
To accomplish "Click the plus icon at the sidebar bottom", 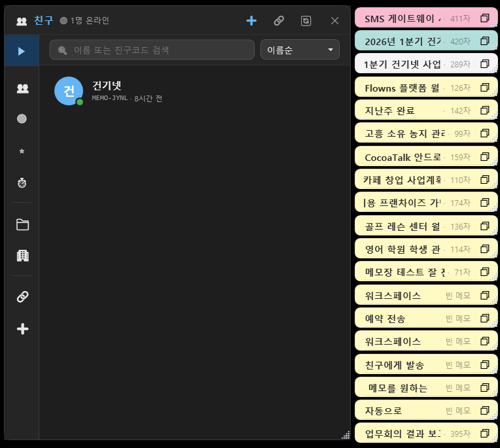I will coord(22,329).
